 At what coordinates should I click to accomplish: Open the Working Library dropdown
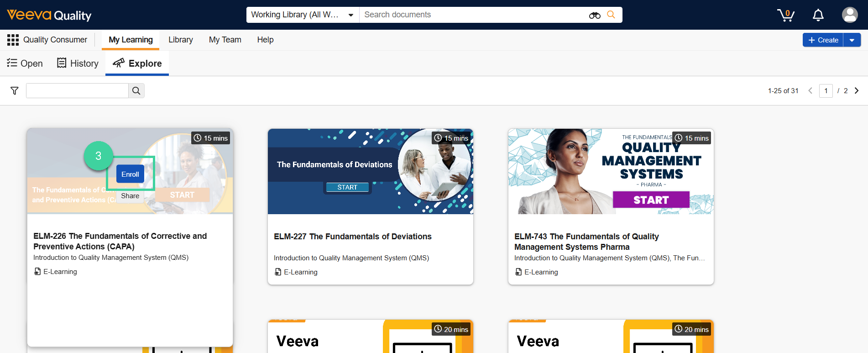click(303, 15)
